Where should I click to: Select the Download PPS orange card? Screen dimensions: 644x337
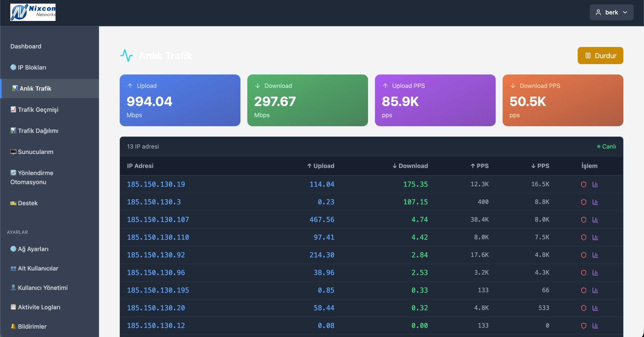[563, 100]
